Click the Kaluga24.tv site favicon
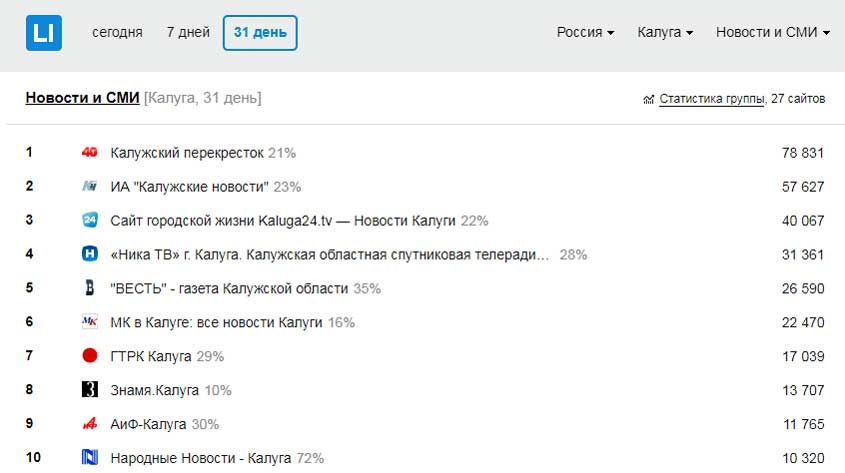 (x=89, y=221)
